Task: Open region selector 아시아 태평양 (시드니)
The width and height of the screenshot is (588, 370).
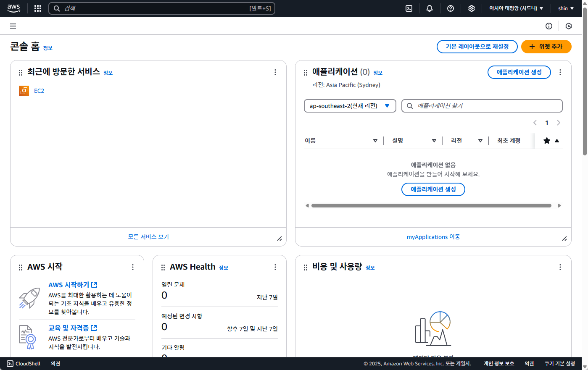Action: pyautogui.click(x=516, y=8)
